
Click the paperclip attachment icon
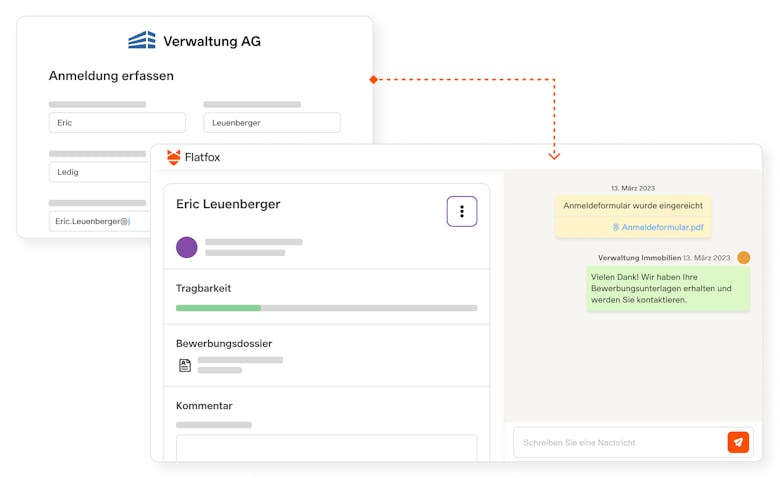616,227
